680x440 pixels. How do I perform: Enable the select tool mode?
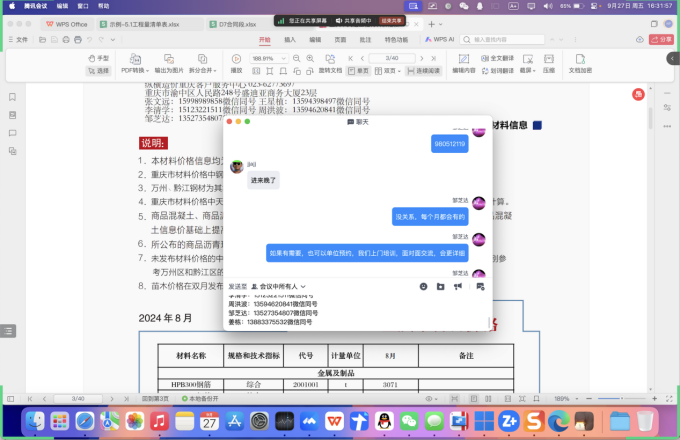[x=99, y=71]
